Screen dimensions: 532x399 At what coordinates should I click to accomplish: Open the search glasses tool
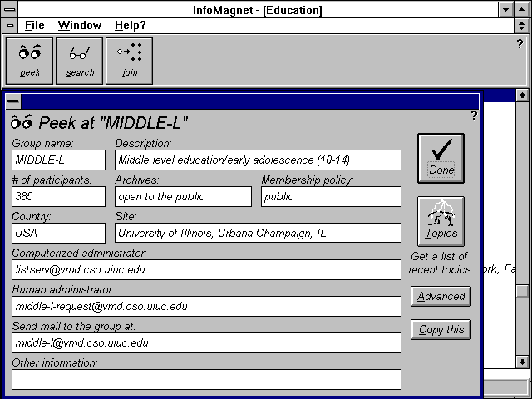pos(80,60)
